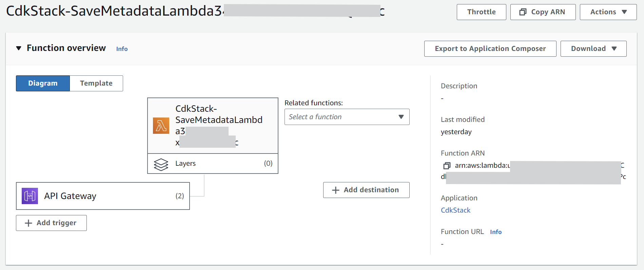The height and width of the screenshot is (270, 644).
Task: Click the copy icon in Copy ARN button
Action: point(523,12)
